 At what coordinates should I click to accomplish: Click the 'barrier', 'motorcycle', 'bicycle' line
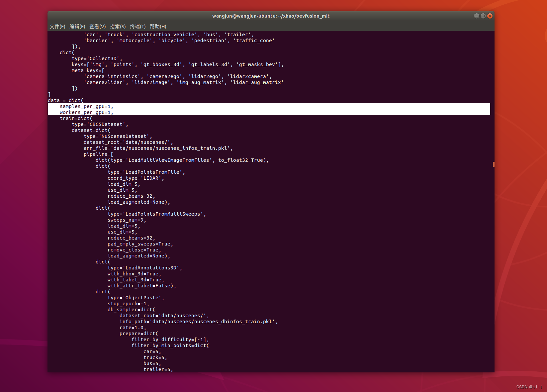179,41
